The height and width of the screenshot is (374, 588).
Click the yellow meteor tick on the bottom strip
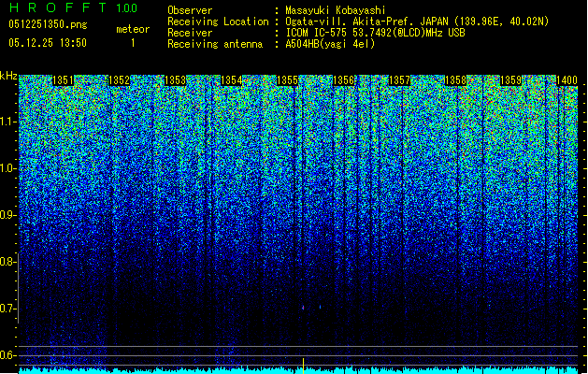point(303,366)
